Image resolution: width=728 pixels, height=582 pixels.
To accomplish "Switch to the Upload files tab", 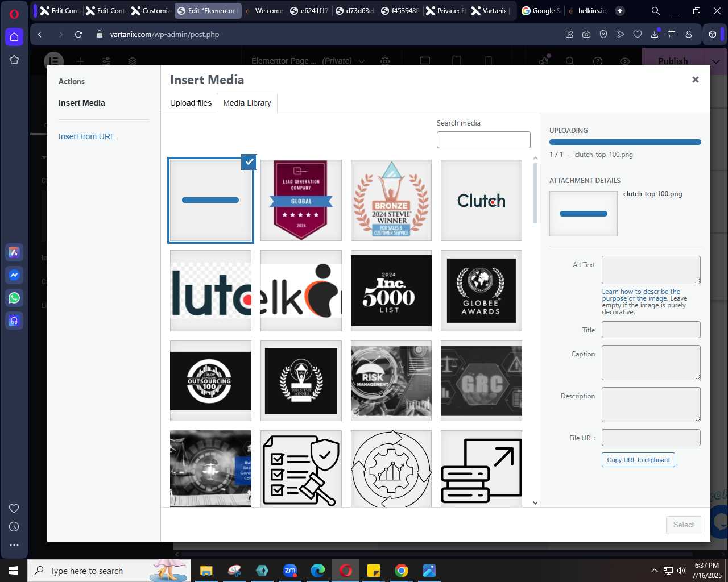I will pyautogui.click(x=191, y=103).
